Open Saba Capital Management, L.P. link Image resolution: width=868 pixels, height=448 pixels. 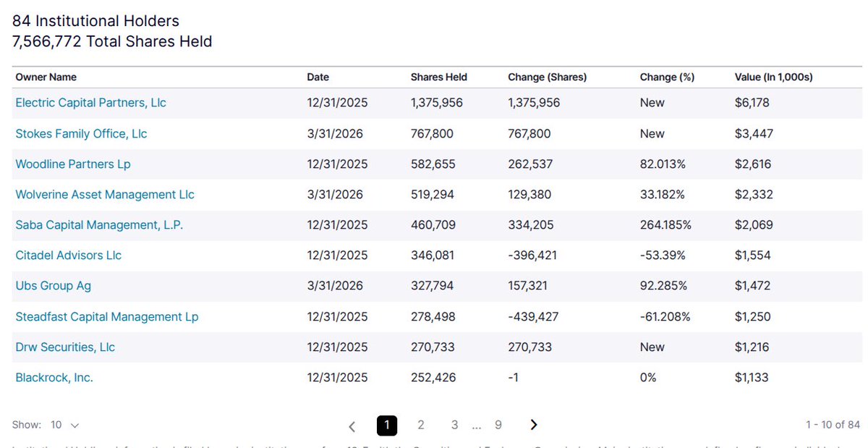click(x=99, y=225)
